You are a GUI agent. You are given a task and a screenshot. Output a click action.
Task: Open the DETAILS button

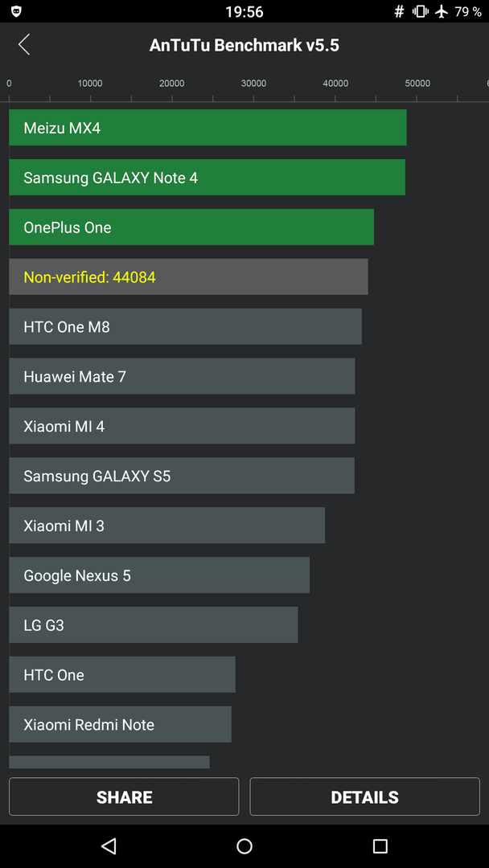point(365,796)
